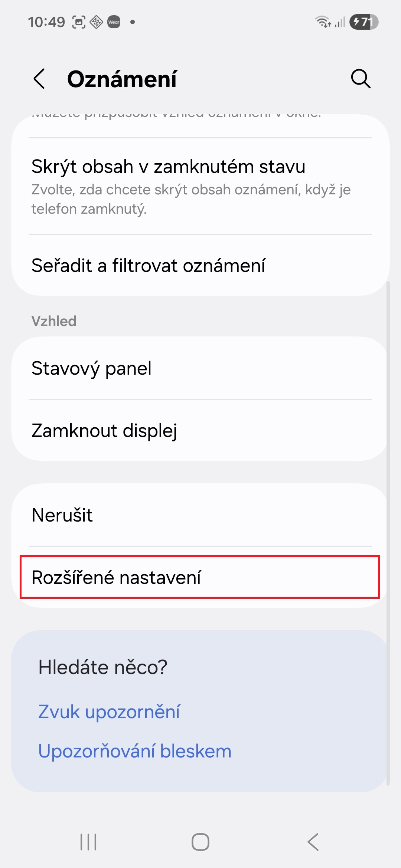401x868 pixels.
Task: Tap the Wi-Fi status icon
Action: pyautogui.click(x=323, y=22)
